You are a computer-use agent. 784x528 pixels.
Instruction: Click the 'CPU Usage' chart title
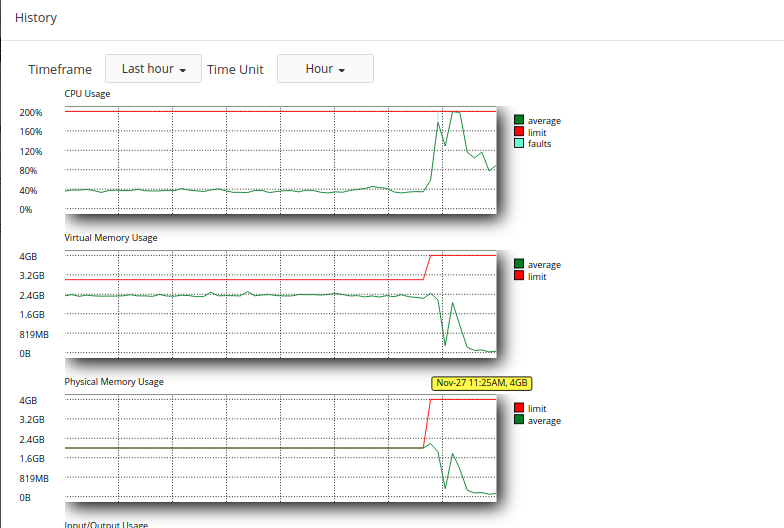(x=87, y=94)
